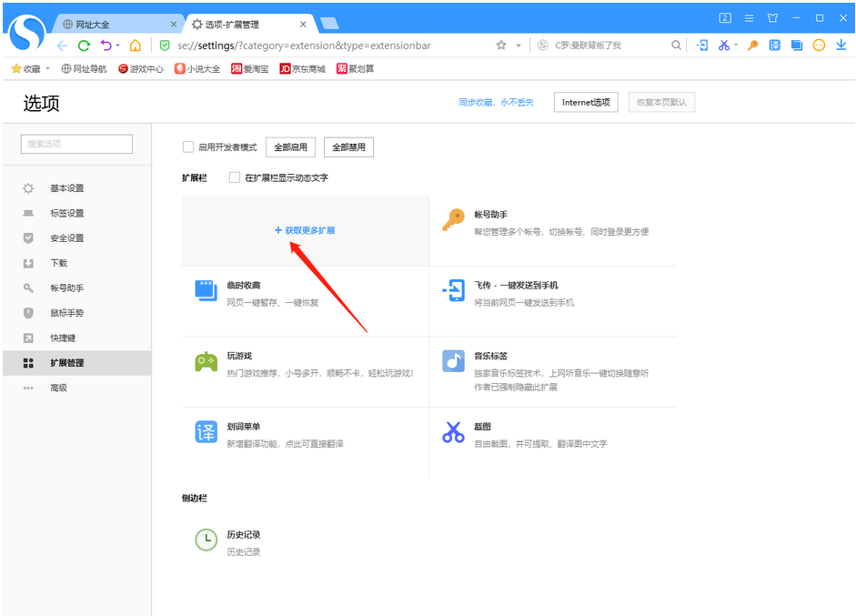
Task: Click the star bookmark icon in address bar
Action: coord(501,45)
